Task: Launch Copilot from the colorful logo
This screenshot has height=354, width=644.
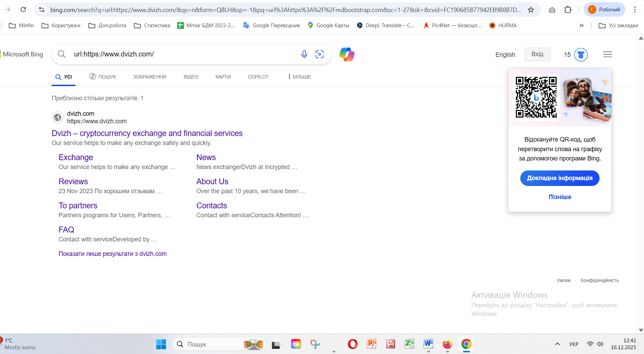Action: (x=347, y=54)
